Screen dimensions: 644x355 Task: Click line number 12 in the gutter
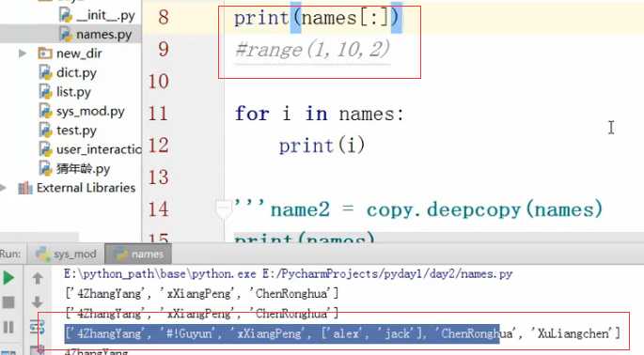159,146
